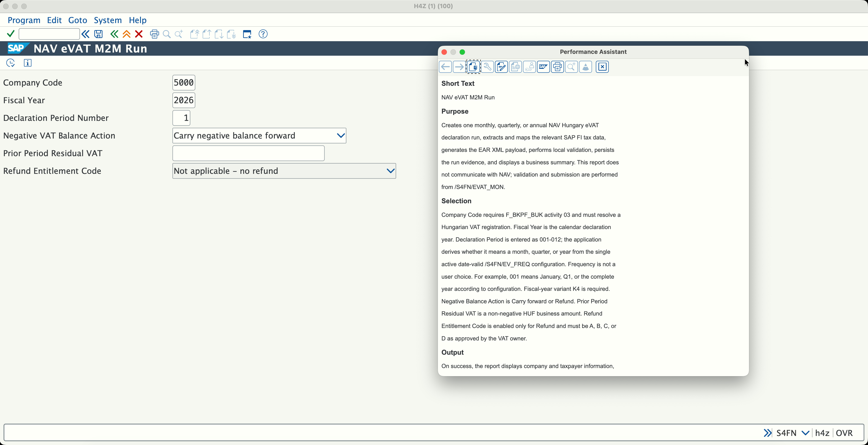This screenshot has height=445, width=868.
Task: Click the Save diskette icon
Action: coord(98,34)
